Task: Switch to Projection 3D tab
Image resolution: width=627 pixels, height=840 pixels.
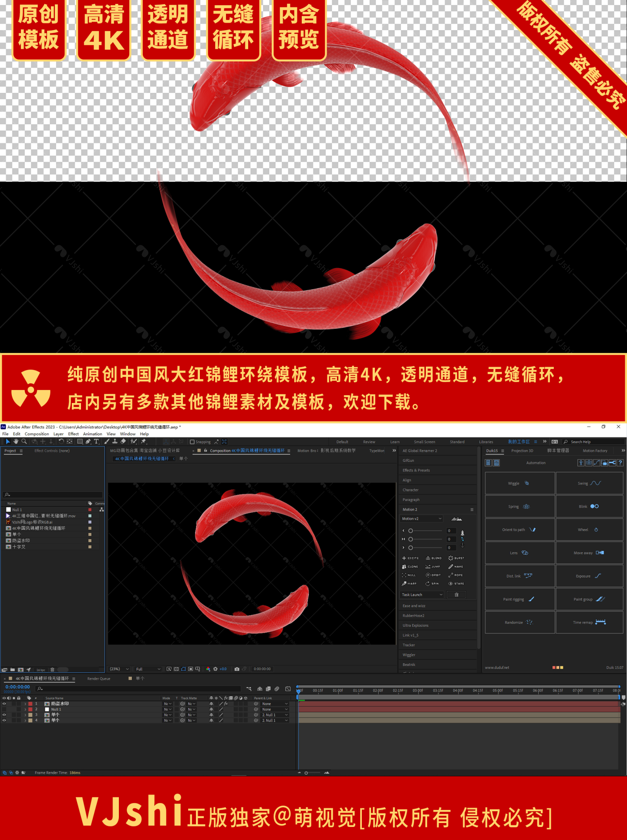Action: click(522, 450)
